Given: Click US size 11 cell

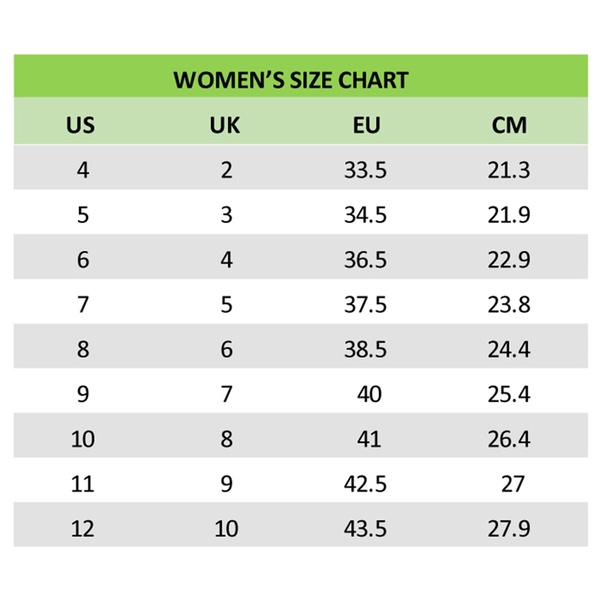Looking at the screenshot, I should click(x=83, y=484).
